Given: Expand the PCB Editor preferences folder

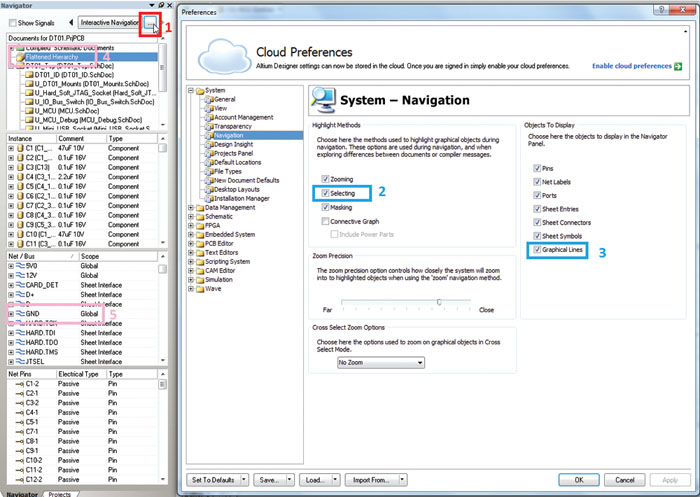Looking at the screenshot, I should [x=192, y=243].
